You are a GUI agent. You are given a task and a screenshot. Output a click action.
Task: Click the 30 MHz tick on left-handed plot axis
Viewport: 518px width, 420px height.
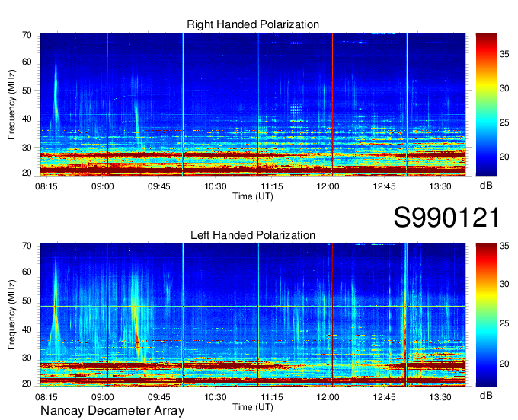click(x=27, y=358)
